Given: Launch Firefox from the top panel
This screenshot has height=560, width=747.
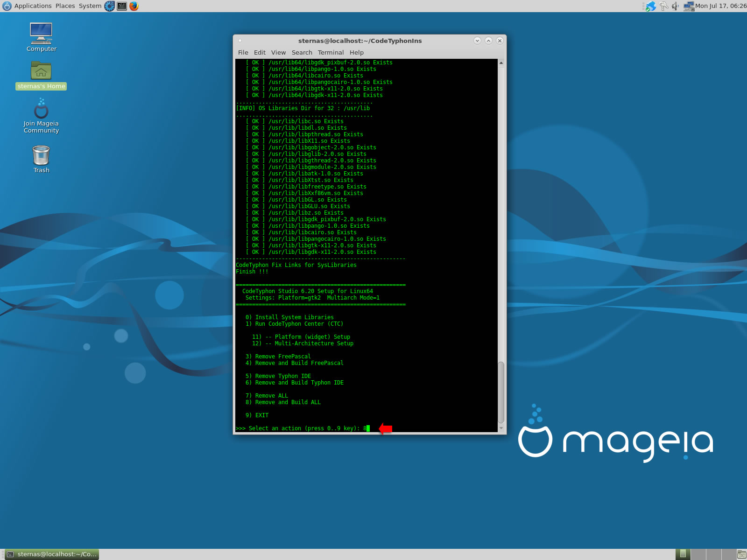Looking at the screenshot, I should tap(134, 6).
